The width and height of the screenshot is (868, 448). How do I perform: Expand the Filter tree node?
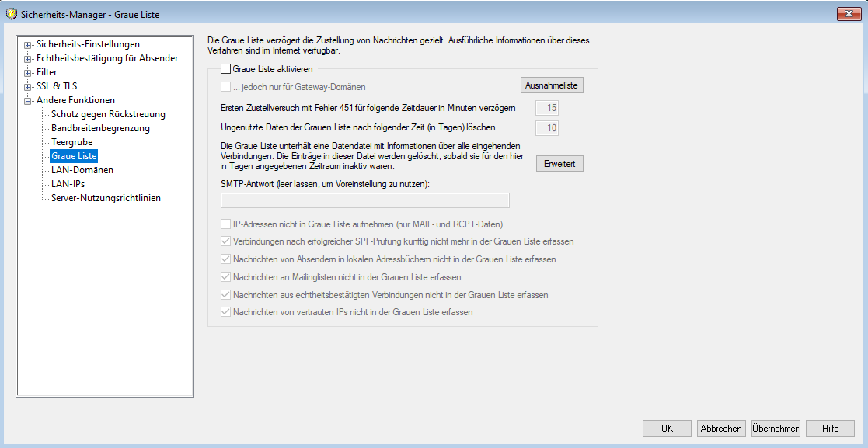(28, 73)
